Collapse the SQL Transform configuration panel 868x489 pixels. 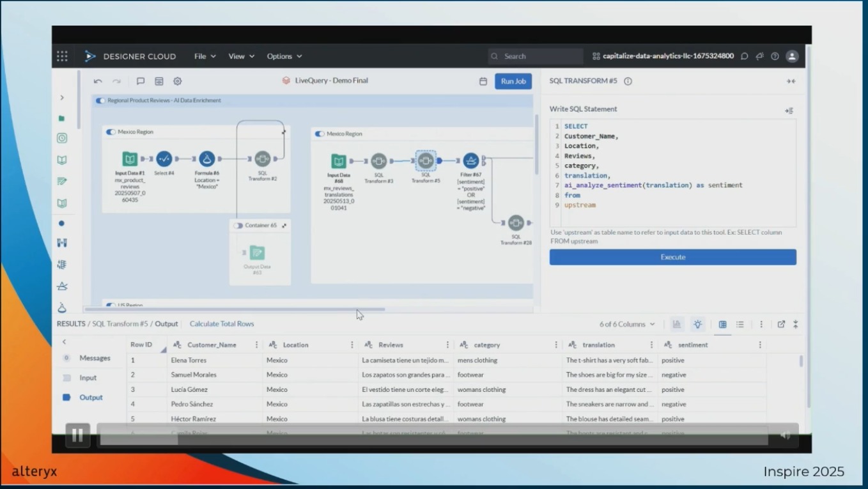point(791,81)
